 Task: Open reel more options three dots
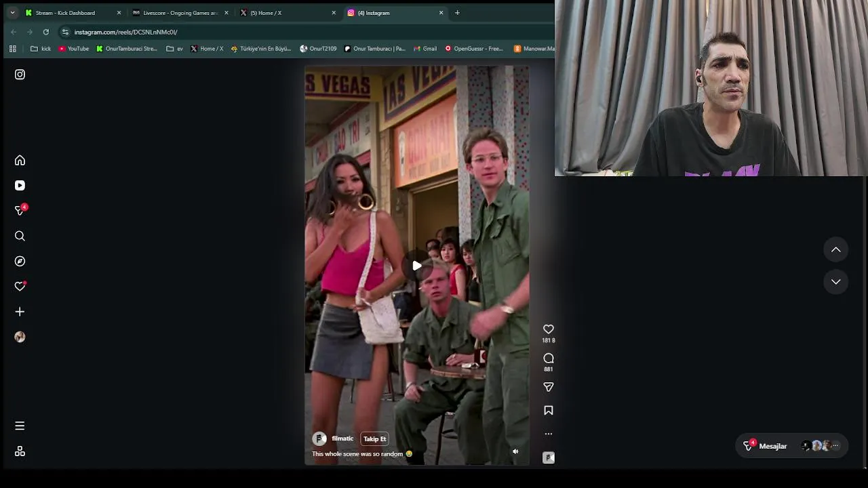point(549,434)
